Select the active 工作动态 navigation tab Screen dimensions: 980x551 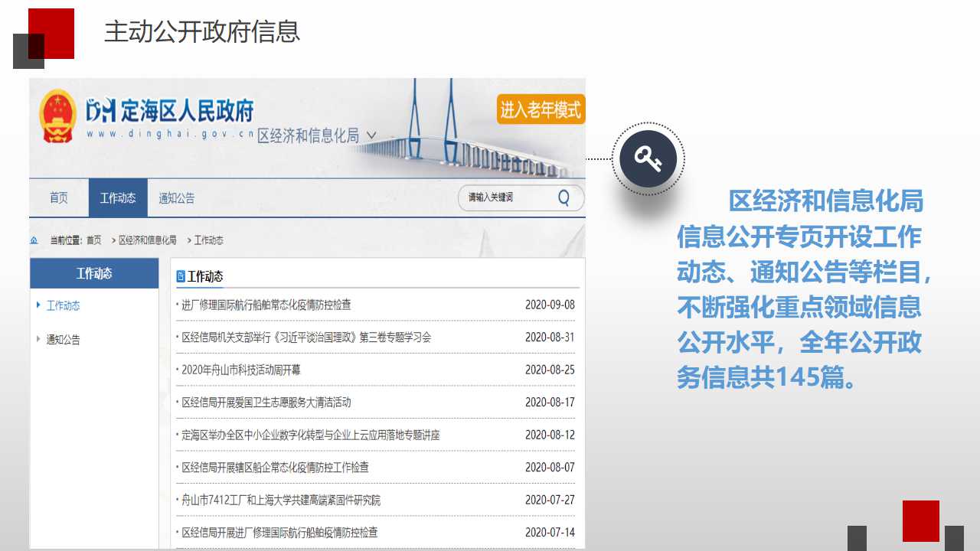pos(118,198)
